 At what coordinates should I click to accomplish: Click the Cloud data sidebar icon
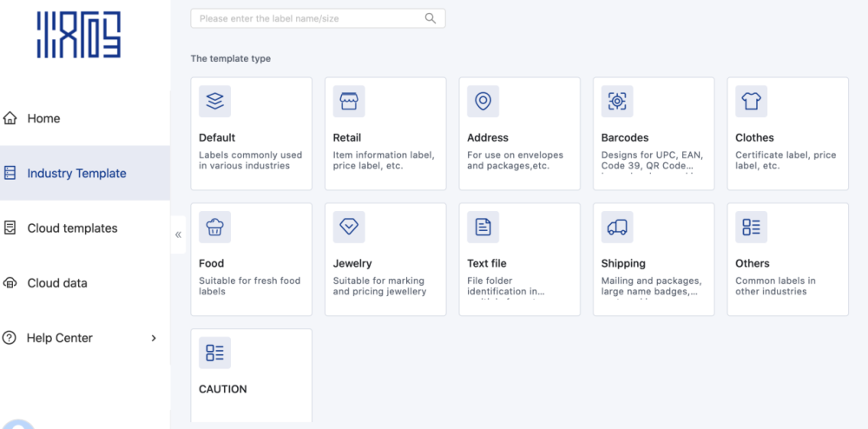pyautogui.click(x=10, y=283)
